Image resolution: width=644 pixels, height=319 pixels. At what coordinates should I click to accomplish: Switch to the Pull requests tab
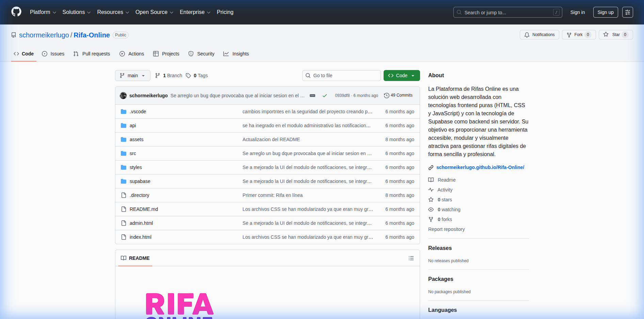click(x=92, y=53)
